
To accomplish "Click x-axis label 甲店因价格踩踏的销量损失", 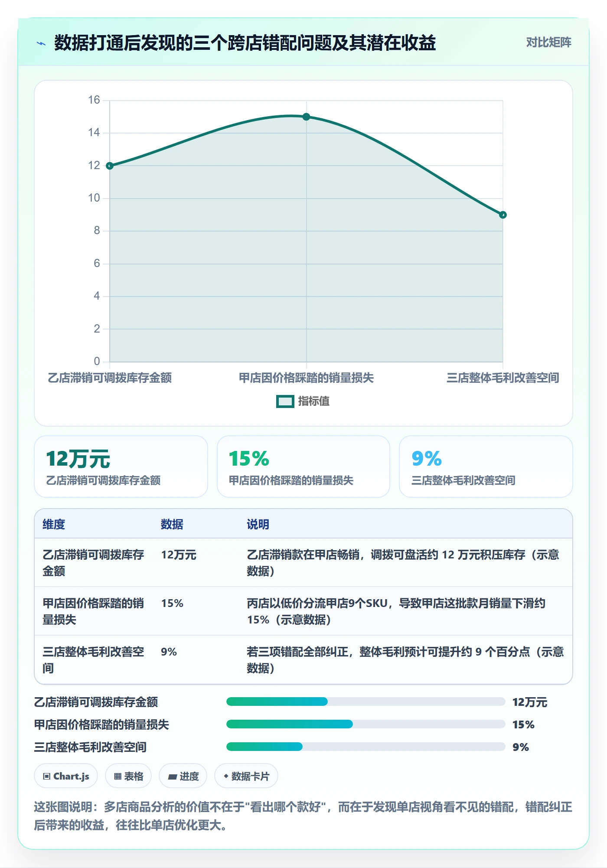I will pos(306,378).
